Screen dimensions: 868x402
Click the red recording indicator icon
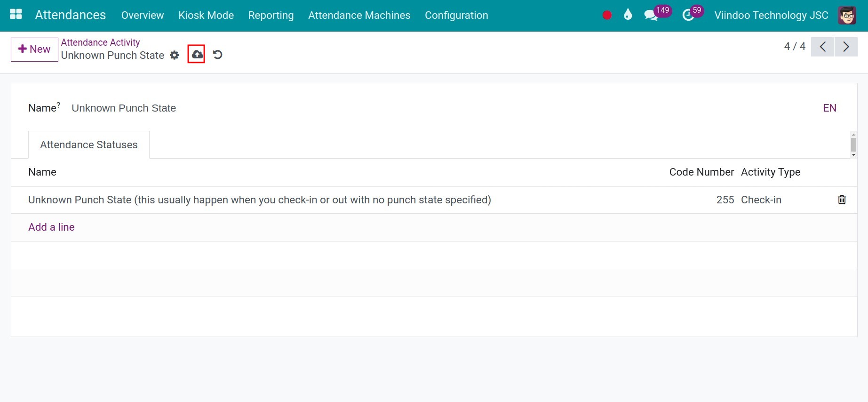[x=607, y=15]
